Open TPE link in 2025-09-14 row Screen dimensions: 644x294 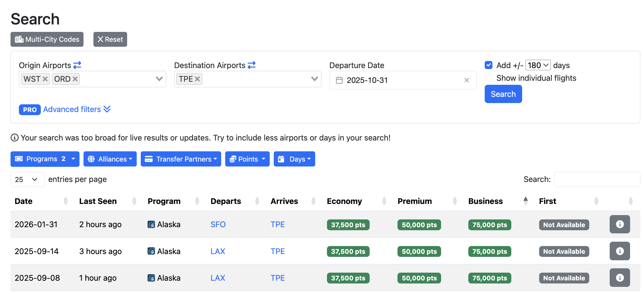click(x=278, y=251)
